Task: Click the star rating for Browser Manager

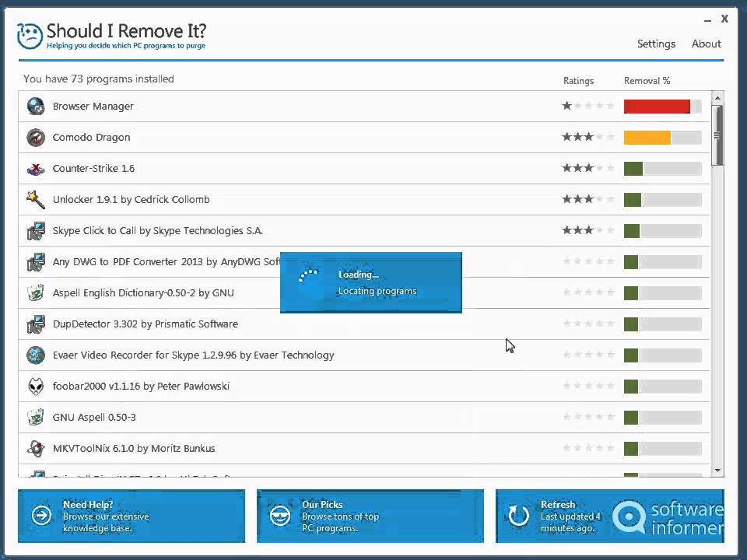Action: pyautogui.click(x=588, y=106)
